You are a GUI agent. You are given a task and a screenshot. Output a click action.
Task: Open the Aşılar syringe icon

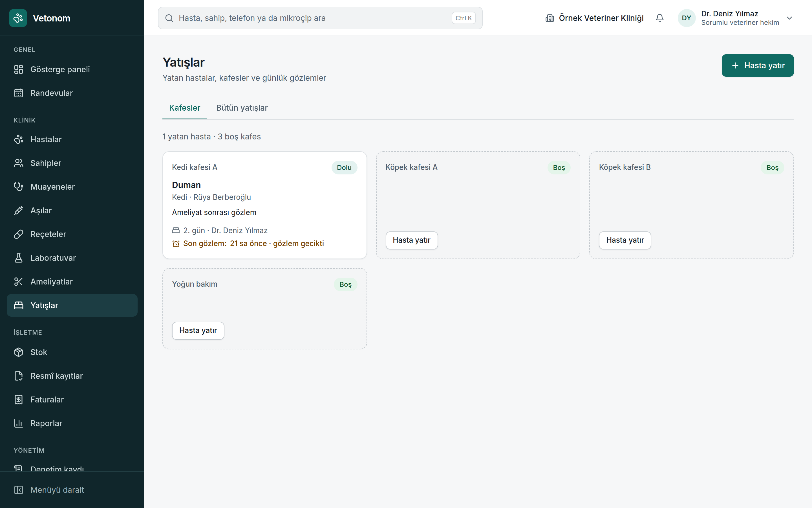click(x=18, y=211)
